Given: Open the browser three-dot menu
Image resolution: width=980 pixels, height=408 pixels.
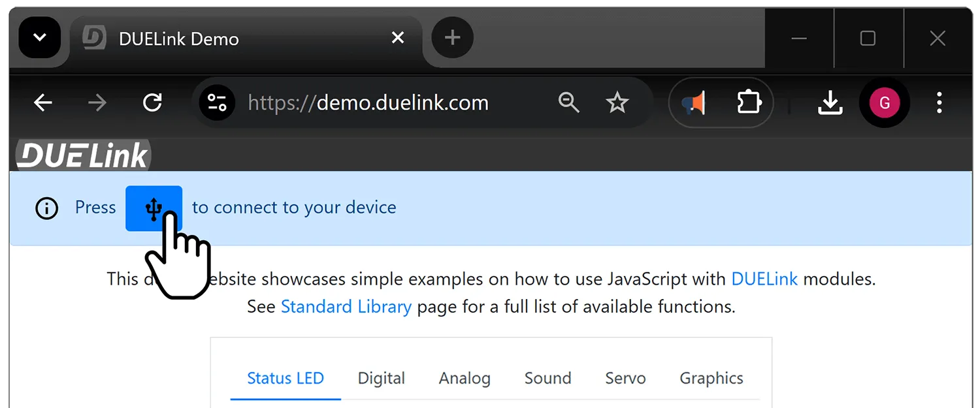Looking at the screenshot, I should (x=939, y=102).
